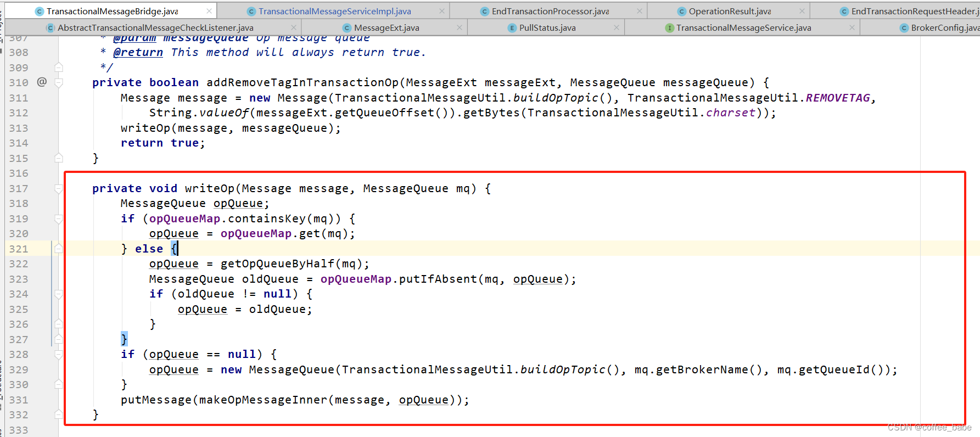Image resolution: width=980 pixels, height=437 pixels.
Task: Click the @ gutter marker on line 310
Action: [42, 82]
